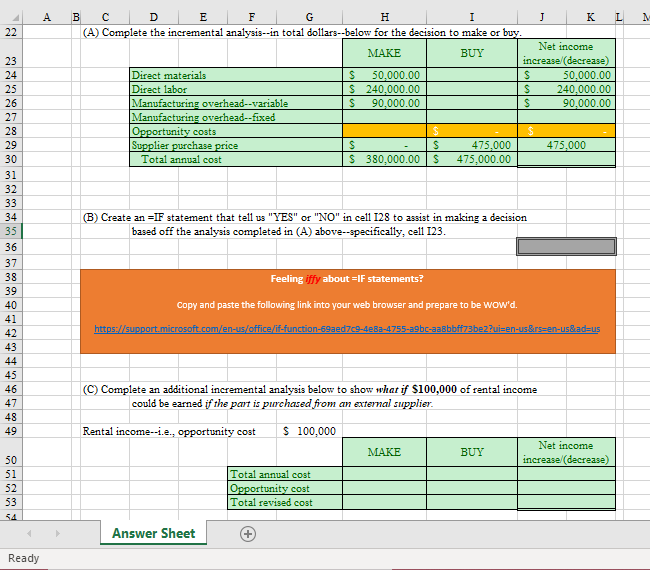Select BUY total 475,000.00 cell
This screenshot has height=570, width=650.
472,159
